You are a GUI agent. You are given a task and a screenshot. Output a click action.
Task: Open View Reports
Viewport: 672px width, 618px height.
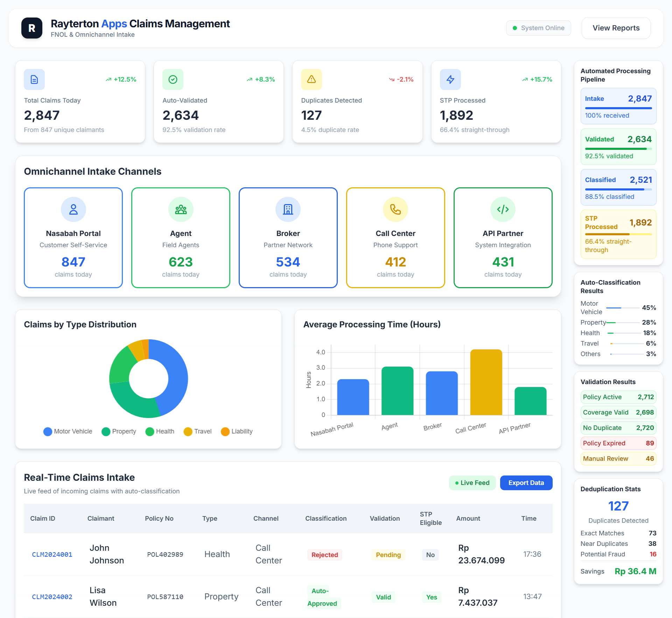point(616,28)
